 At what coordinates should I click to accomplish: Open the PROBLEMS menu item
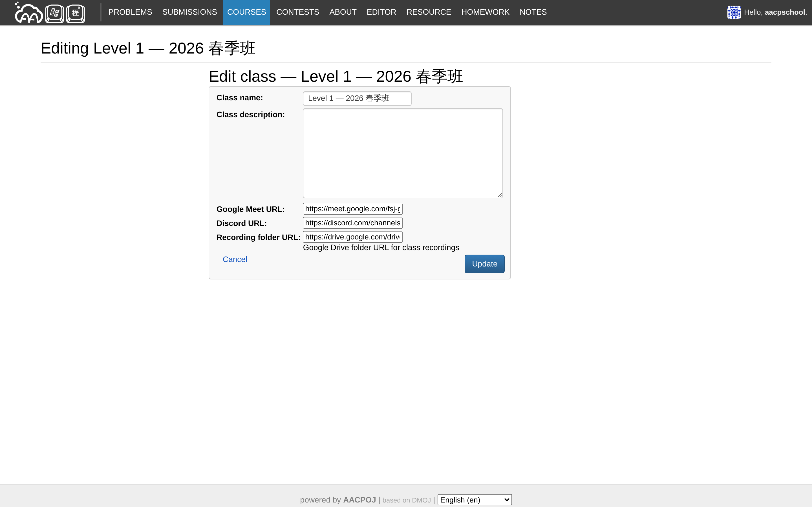130,12
